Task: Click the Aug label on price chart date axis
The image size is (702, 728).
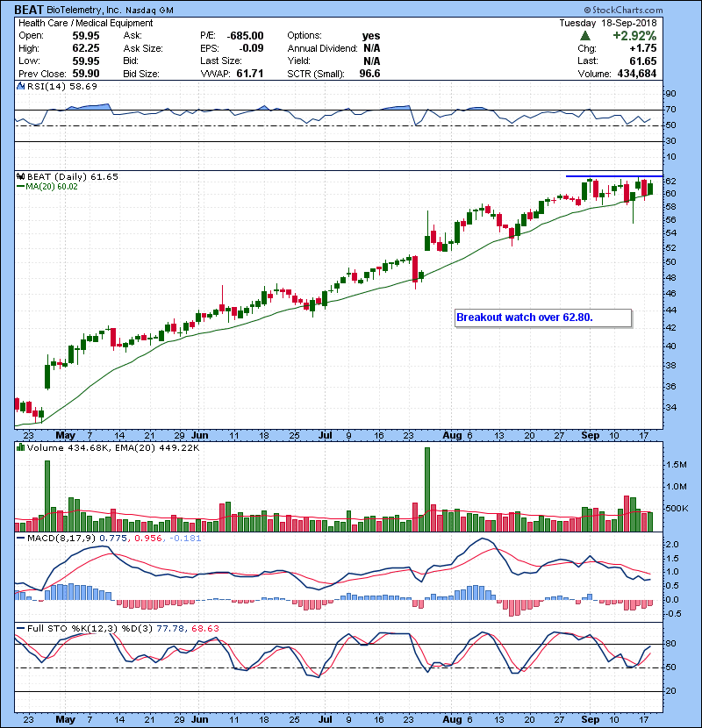Action: 452,436
